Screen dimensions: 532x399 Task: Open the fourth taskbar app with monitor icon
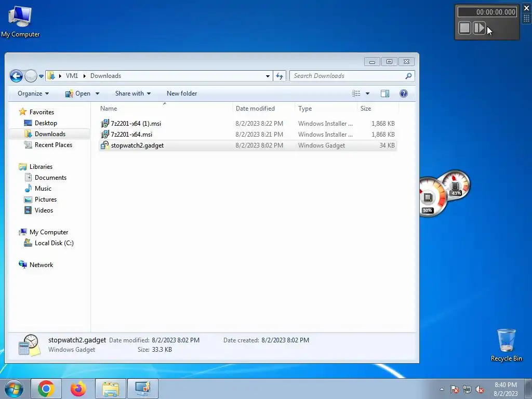tap(142, 389)
